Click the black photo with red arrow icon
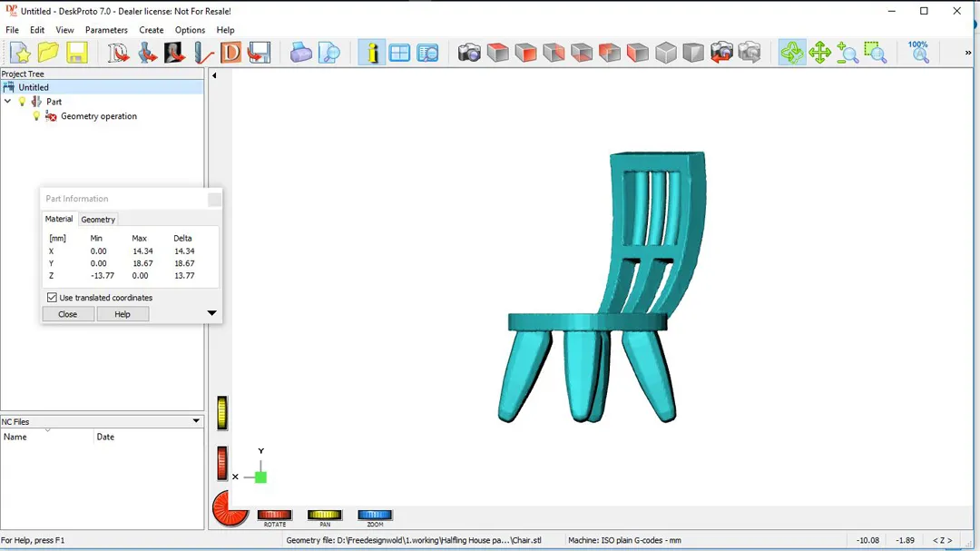The width and height of the screenshot is (980, 551). coord(174,53)
